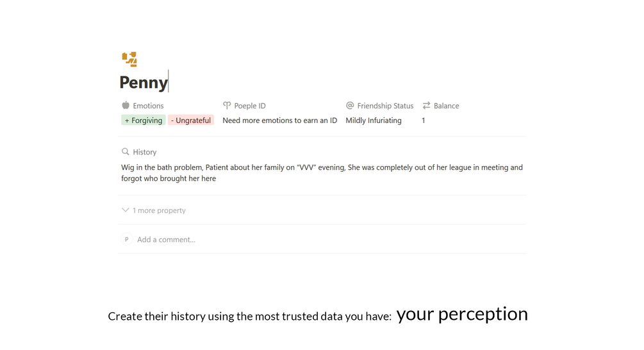Click the Balance value 1
The height and width of the screenshot is (350, 644).
point(424,121)
